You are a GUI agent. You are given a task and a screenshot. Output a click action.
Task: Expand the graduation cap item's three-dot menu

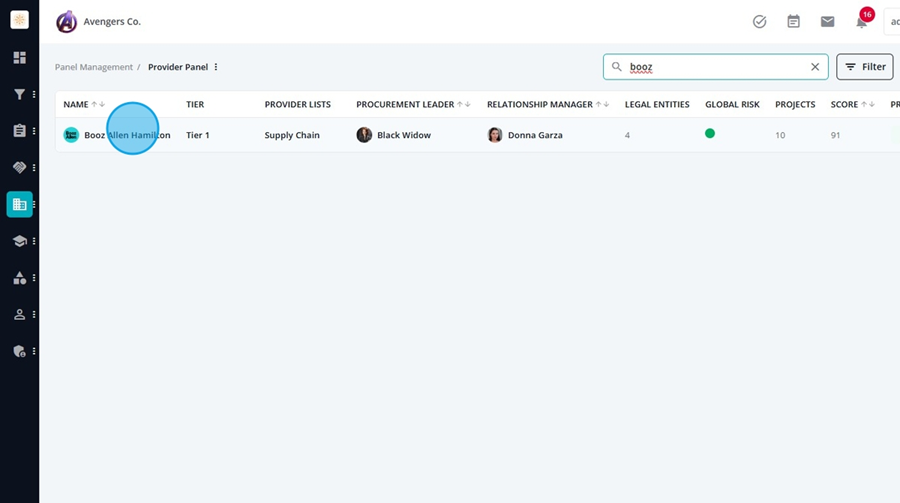point(34,241)
